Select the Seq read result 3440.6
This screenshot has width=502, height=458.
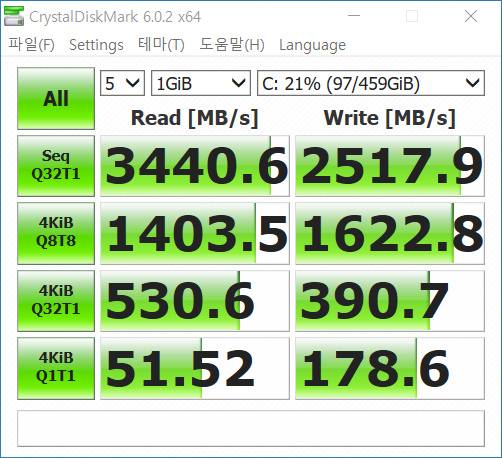pos(195,166)
